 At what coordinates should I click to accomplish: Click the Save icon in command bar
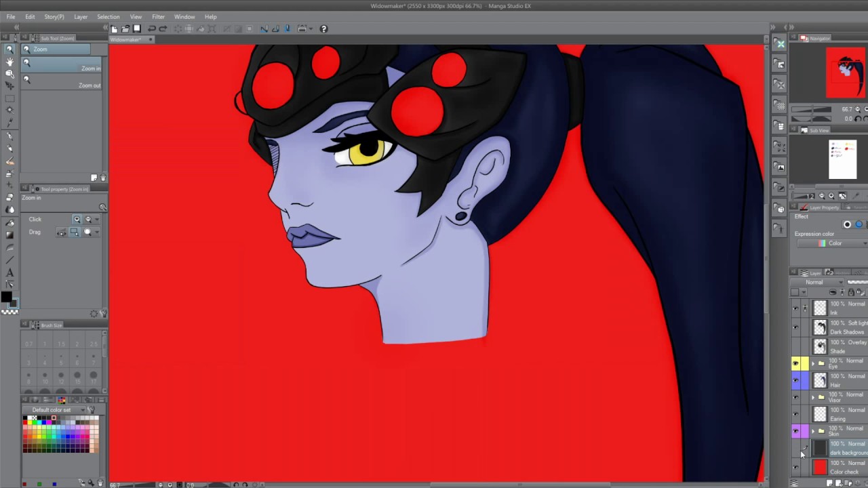136,28
